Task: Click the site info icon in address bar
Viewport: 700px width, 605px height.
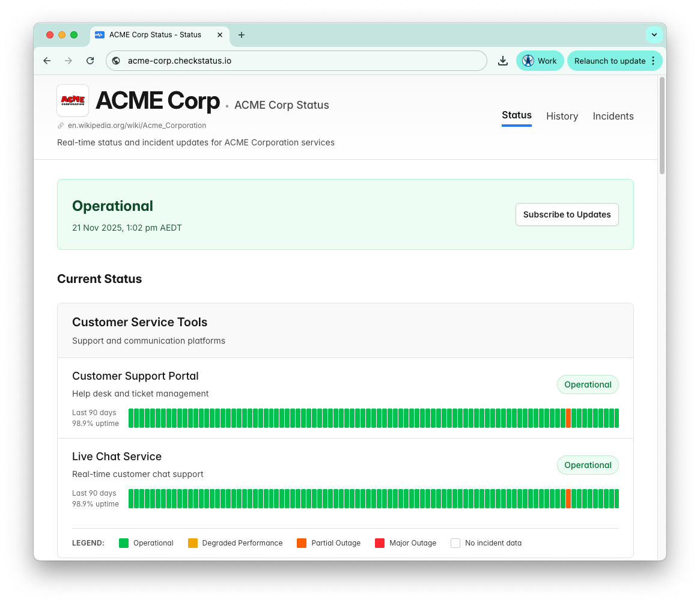Action: tap(115, 61)
